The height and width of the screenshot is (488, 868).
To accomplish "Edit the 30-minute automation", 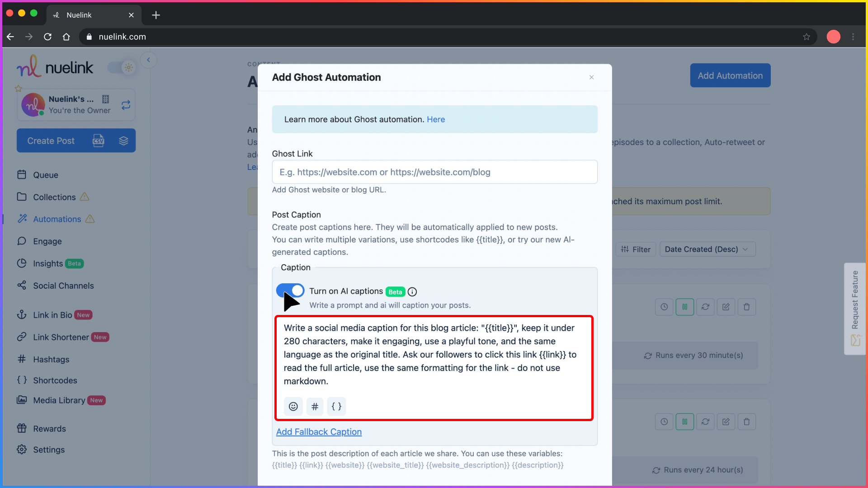I will pyautogui.click(x=726, y=307).
